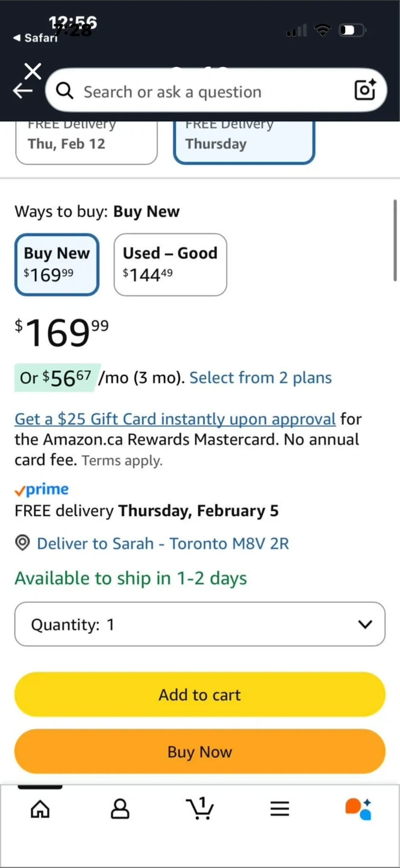Image resolution: width=400 pixels, height=868 pixels.
Task: Tap the $25 Gift Card offer link
Action: tap(175, 419)
